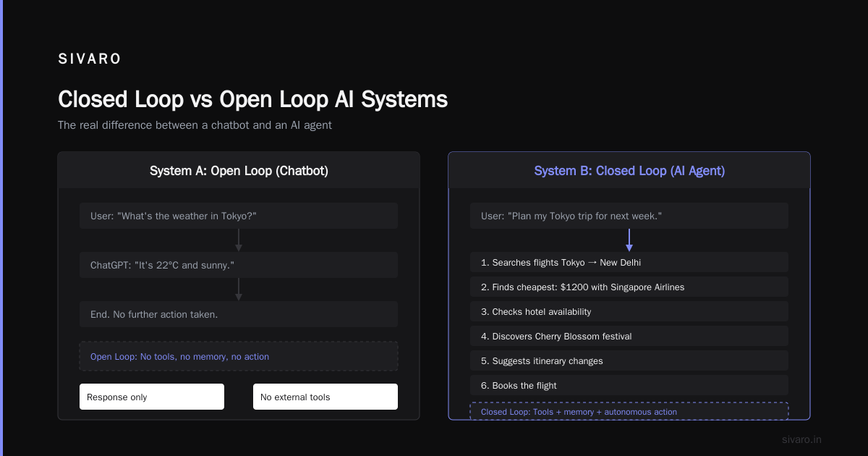The image size is (868, 456).
Task: Select the "System B: Closed Loop (AI Agent)" header
Action: 629,171
